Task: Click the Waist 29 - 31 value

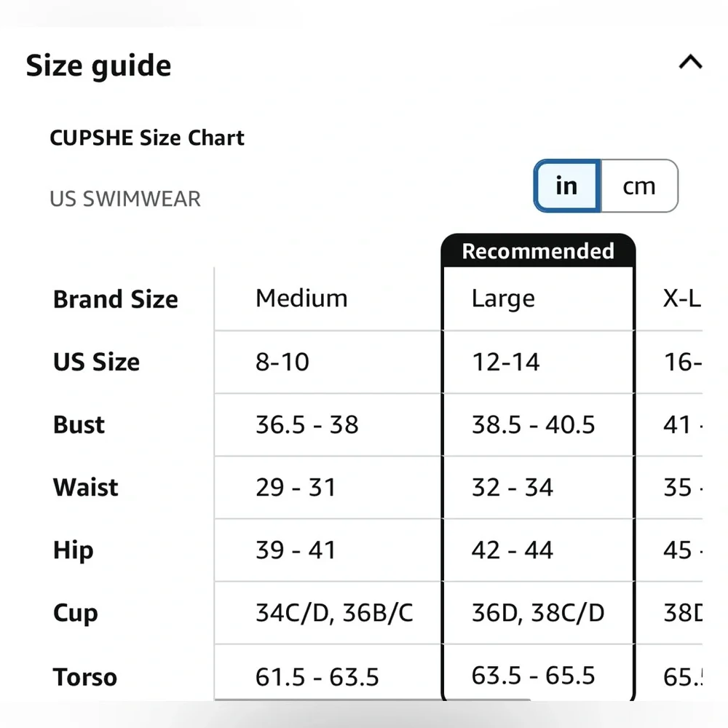Action: [x=296, y=488]
